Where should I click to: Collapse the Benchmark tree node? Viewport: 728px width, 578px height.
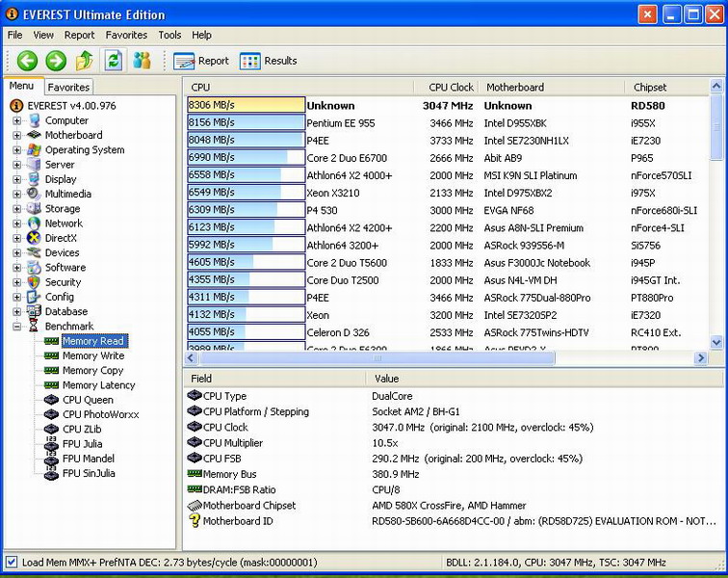tap(16, 327)
